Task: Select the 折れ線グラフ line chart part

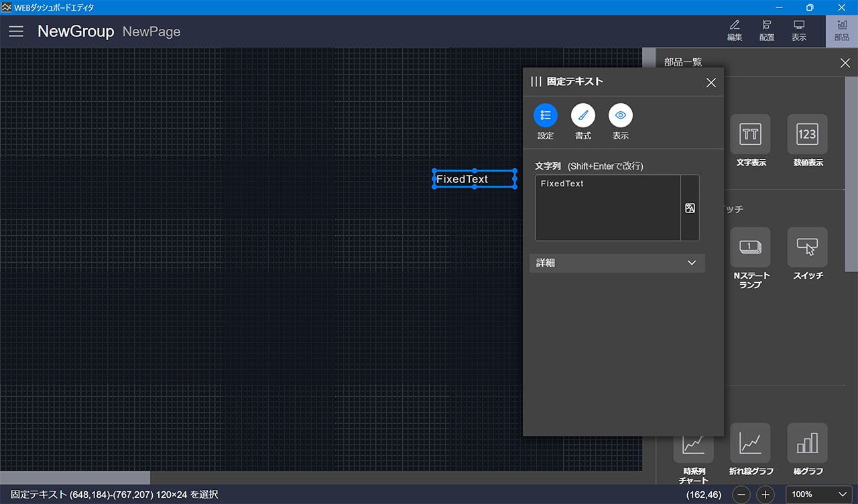Action: (750, 443)
